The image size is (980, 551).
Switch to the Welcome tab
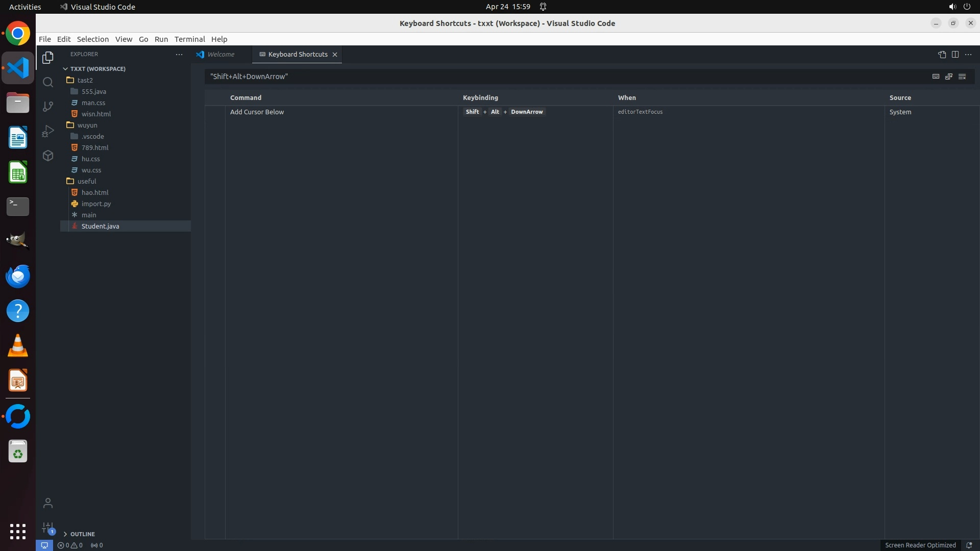coord(220,55)
